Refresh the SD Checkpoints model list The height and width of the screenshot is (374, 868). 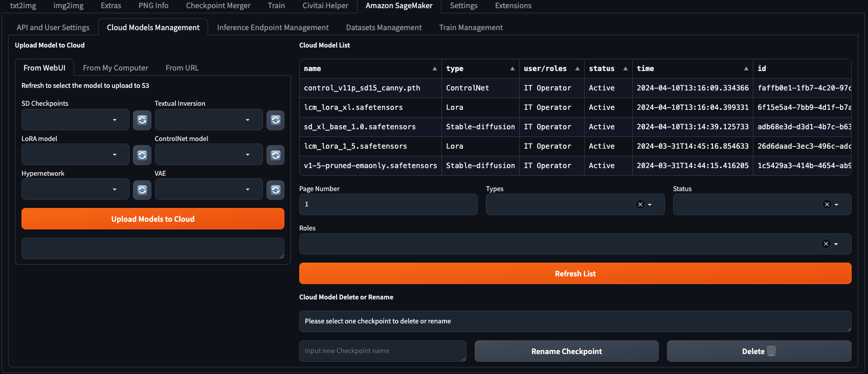pos(142,120)
